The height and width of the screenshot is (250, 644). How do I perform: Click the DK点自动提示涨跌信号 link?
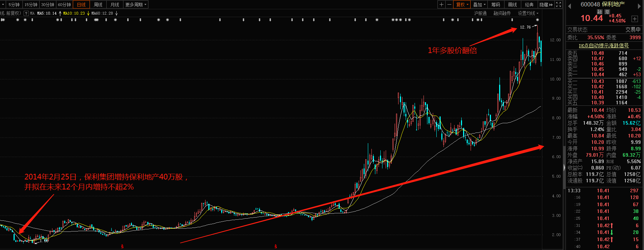pyautogui.click(x=604, y=46)
